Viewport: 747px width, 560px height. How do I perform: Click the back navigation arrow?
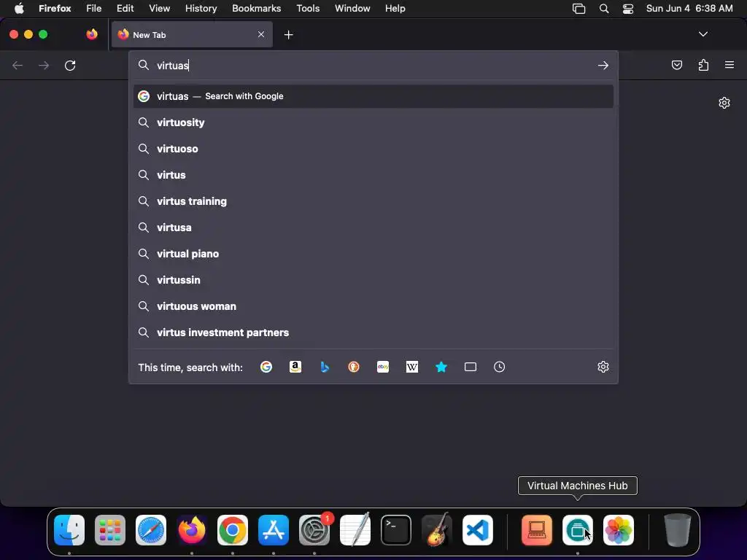(18, 65)
